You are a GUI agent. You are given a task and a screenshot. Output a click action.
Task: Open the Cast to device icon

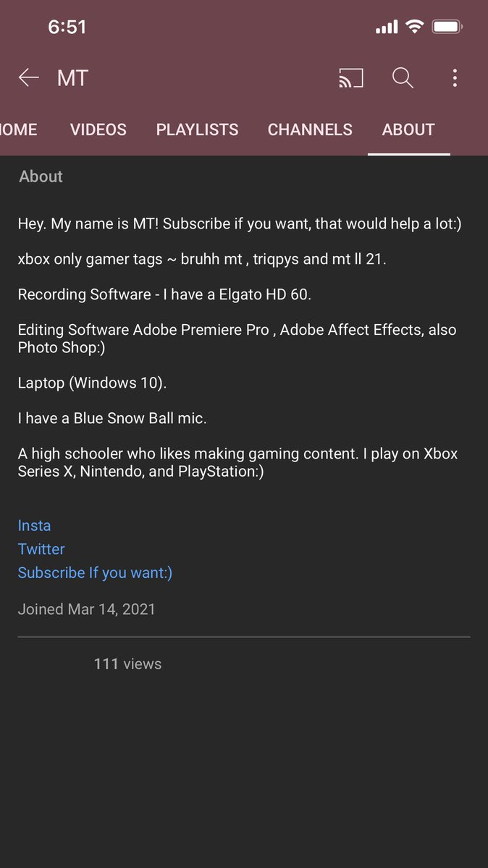(x=350, y=77)
